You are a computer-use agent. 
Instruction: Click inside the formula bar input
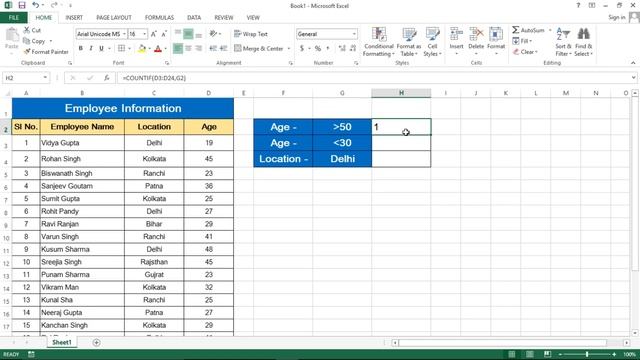373,78
